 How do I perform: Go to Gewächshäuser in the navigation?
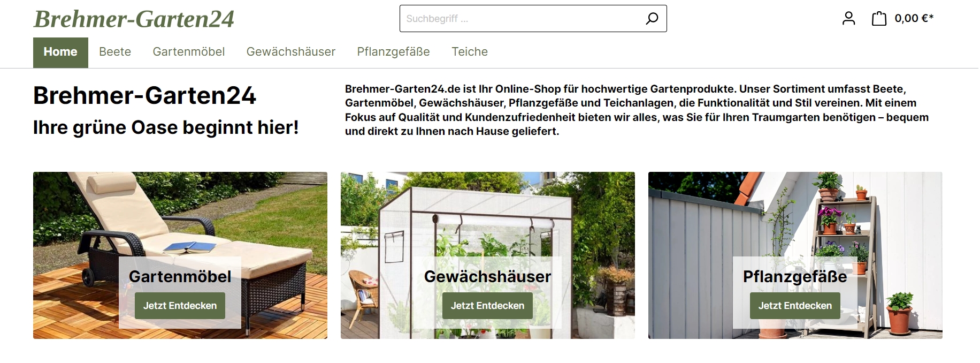(x=291, y=52)
